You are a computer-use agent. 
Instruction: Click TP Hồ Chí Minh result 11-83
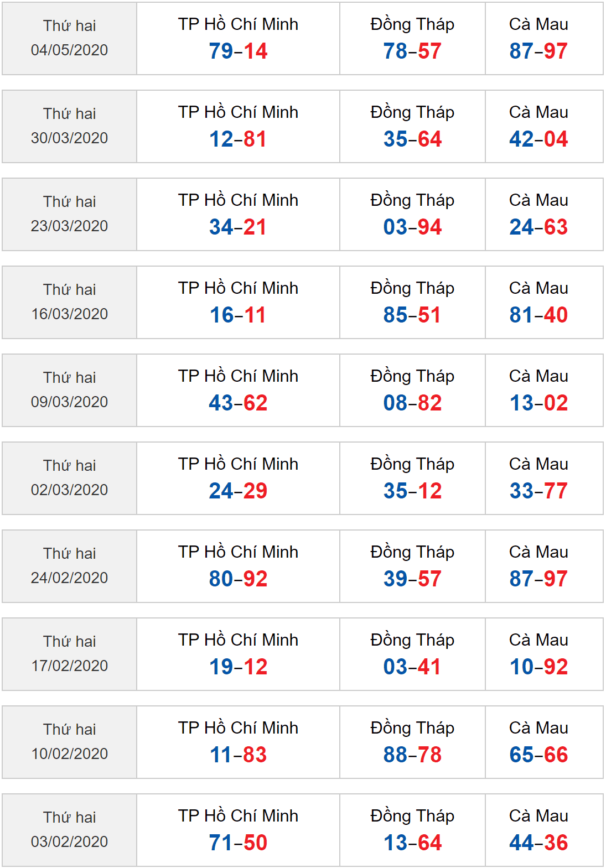[x=238, y=755]
